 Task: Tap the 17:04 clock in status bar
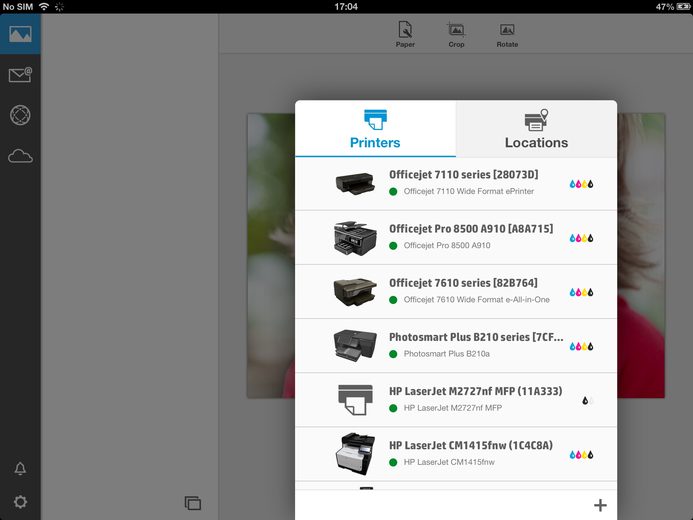346,7
